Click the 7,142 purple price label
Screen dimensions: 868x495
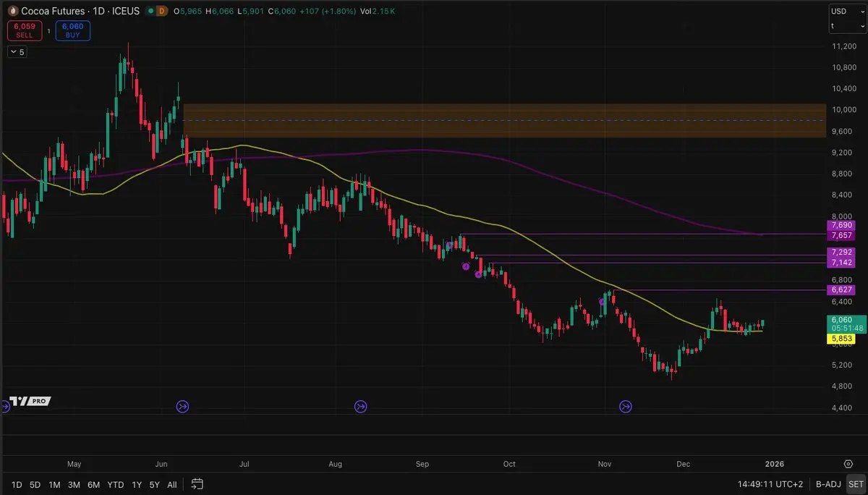(x=841, y=263)
